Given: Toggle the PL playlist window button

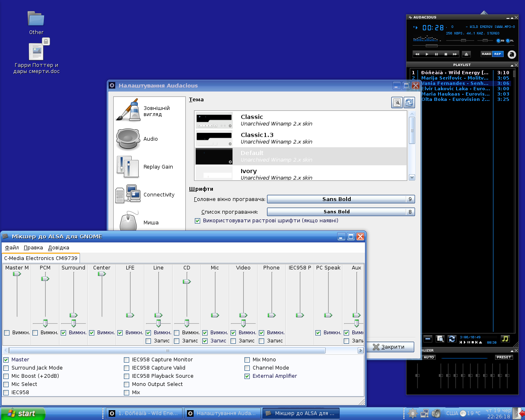Looking at the screenshot, I should [510, 41].
